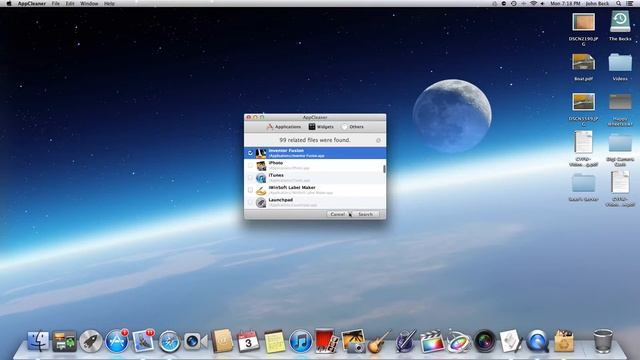The height and width of the screenshot is (360, 640).
Task: Switch to the Widgets tab
Action: 321,127
